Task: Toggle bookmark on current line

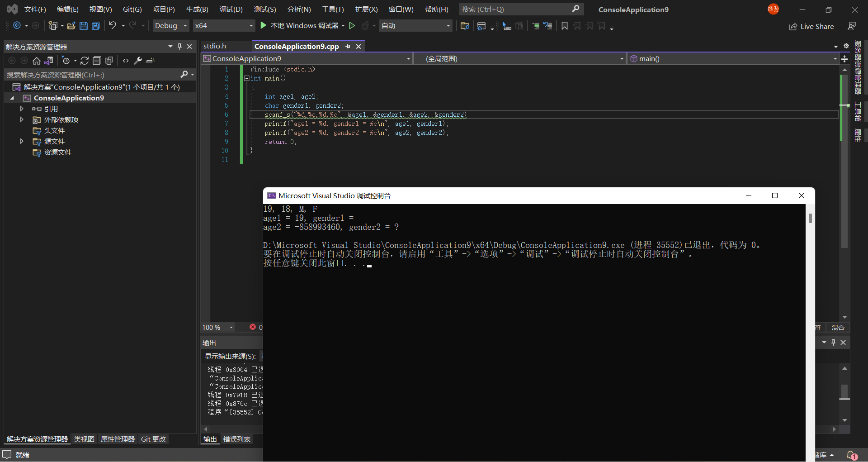Action: click(564, 26)
